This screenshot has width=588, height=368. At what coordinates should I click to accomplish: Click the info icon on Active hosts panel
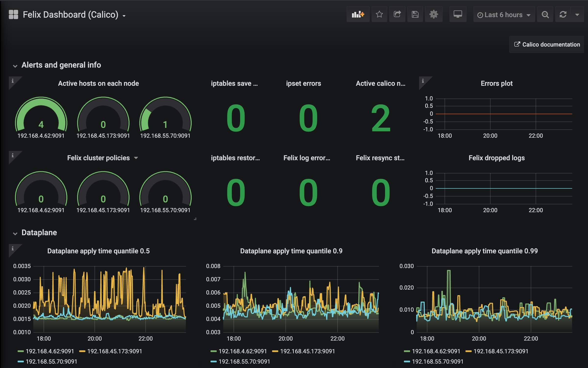point(13,81)
